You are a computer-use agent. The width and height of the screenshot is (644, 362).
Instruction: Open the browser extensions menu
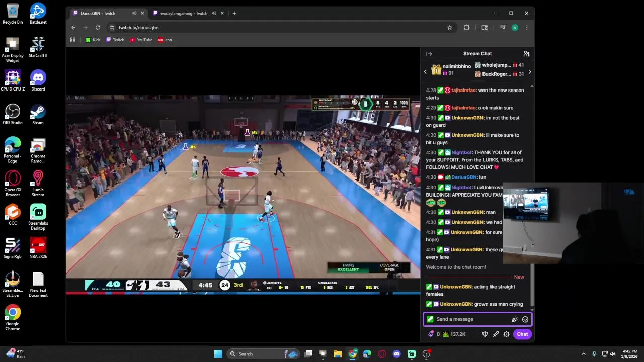pos(466,28)
